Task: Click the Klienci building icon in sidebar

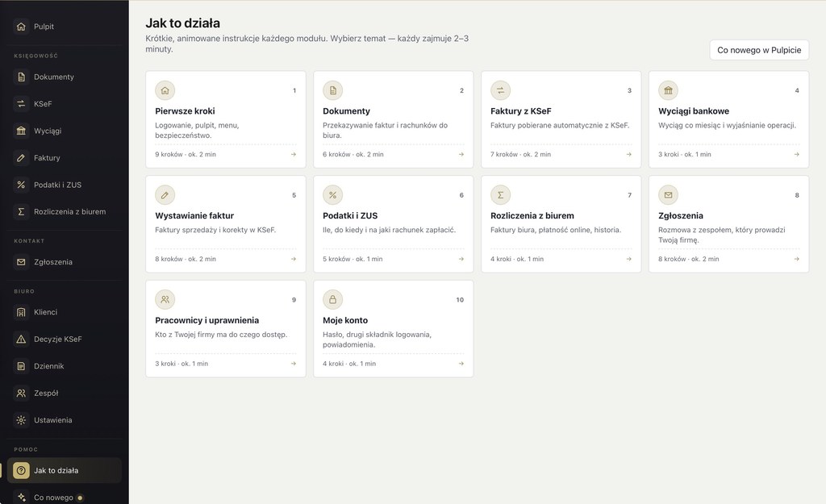Action: click(x=21, y=312)
